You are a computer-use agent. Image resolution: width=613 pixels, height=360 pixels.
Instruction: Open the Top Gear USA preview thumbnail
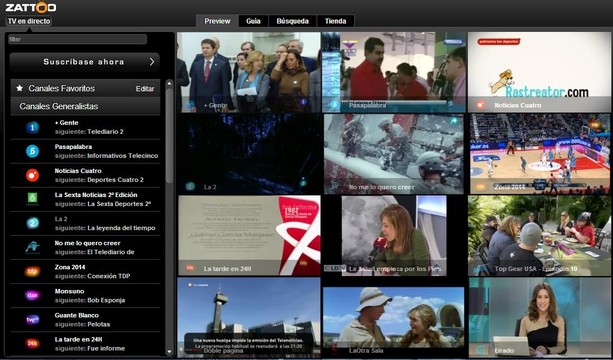click(539, 236)
